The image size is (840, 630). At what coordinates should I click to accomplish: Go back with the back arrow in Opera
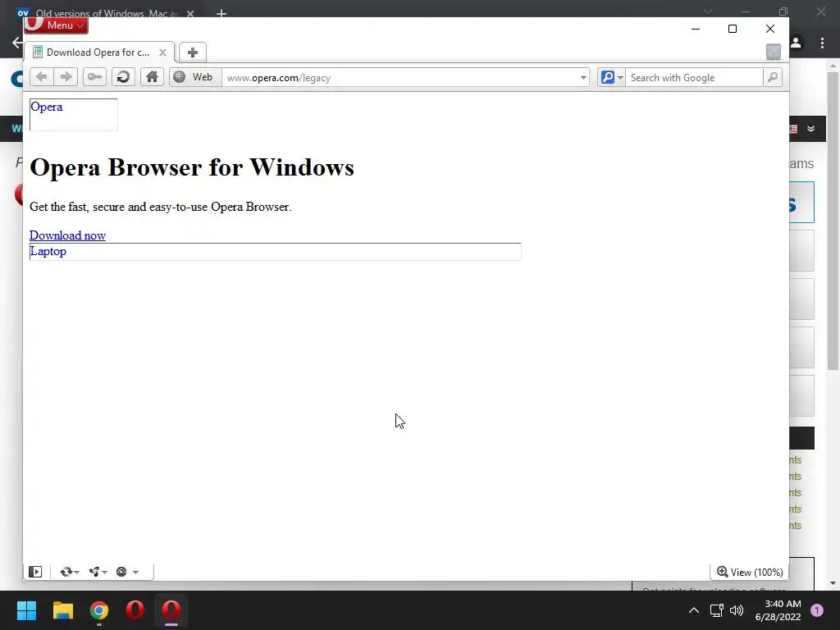[x=41, y=77]
